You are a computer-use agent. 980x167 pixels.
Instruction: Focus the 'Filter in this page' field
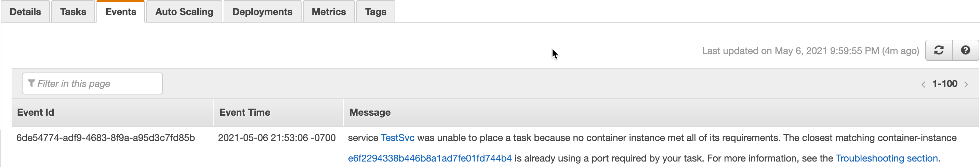[x=92, y=83]
